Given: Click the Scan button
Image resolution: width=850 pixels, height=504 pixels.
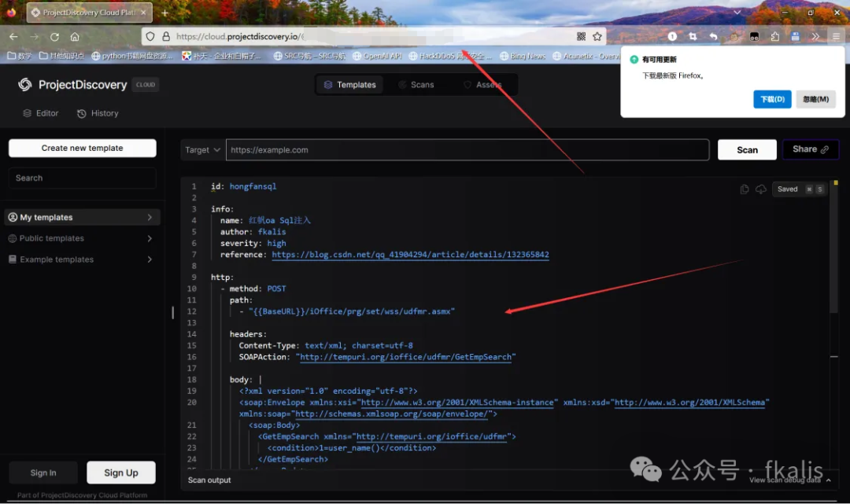Looking at the screenshot, I should click(747, 150).
